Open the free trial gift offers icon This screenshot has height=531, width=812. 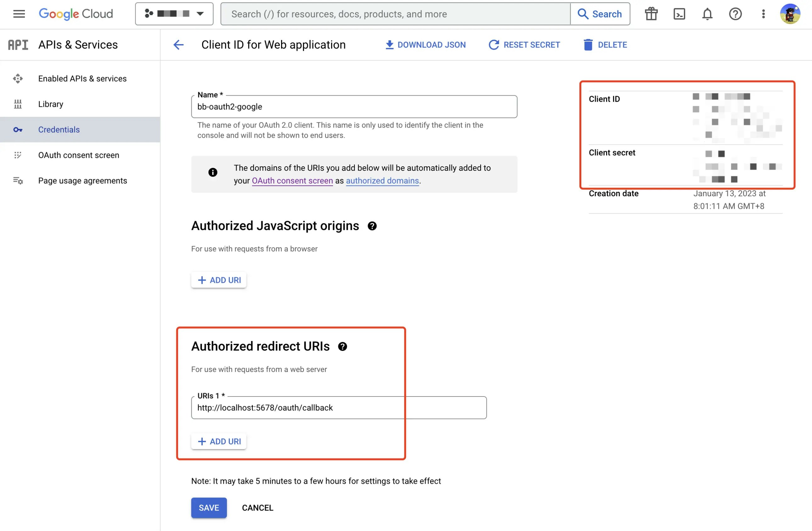coord(651,14)
